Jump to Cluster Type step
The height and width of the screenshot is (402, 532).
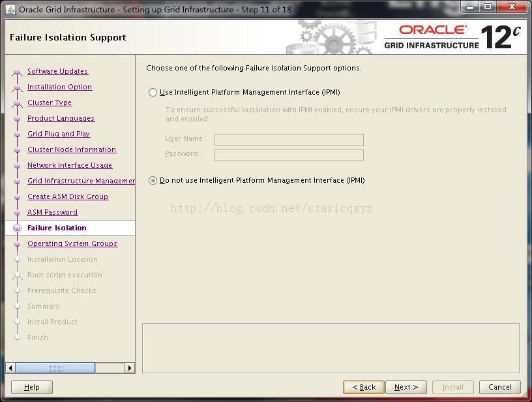(50, 102)
